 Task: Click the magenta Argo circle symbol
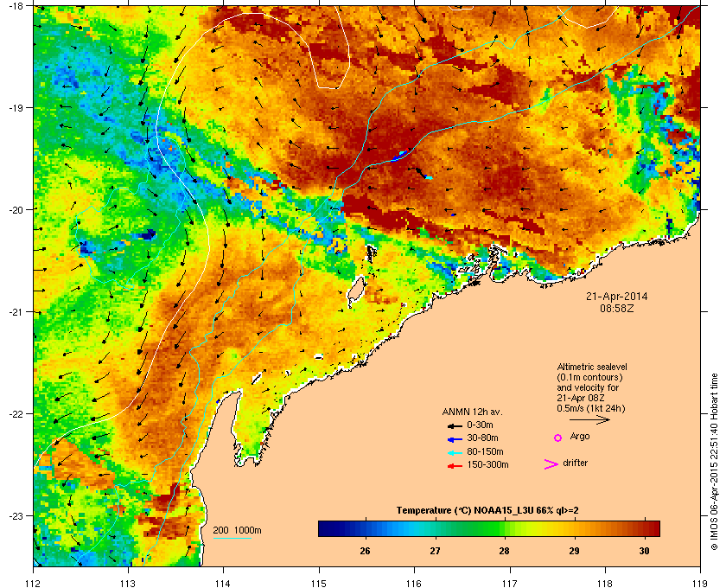click(558, 438)
